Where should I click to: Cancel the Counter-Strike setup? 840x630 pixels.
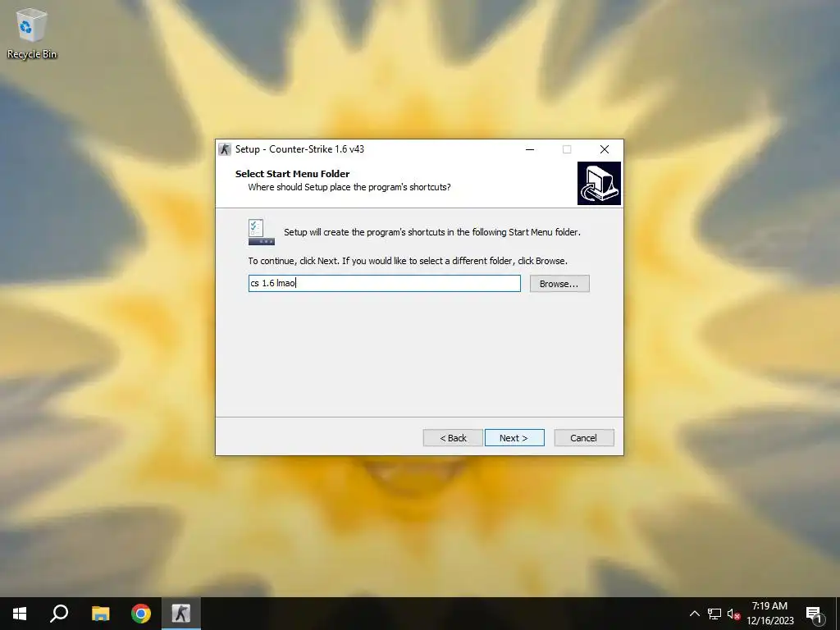(584, 438)
